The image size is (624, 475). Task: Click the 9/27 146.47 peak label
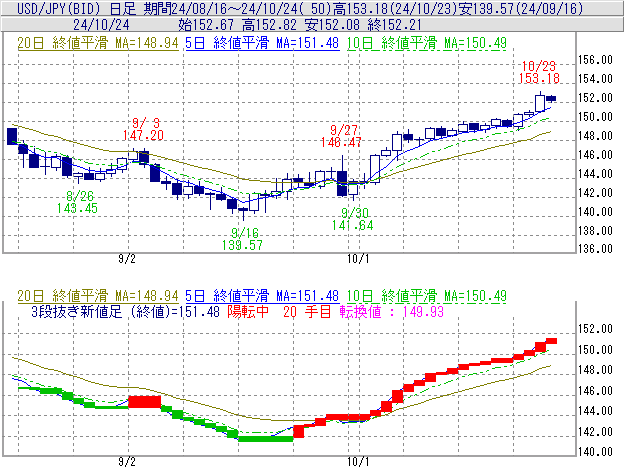coord(341,136)
